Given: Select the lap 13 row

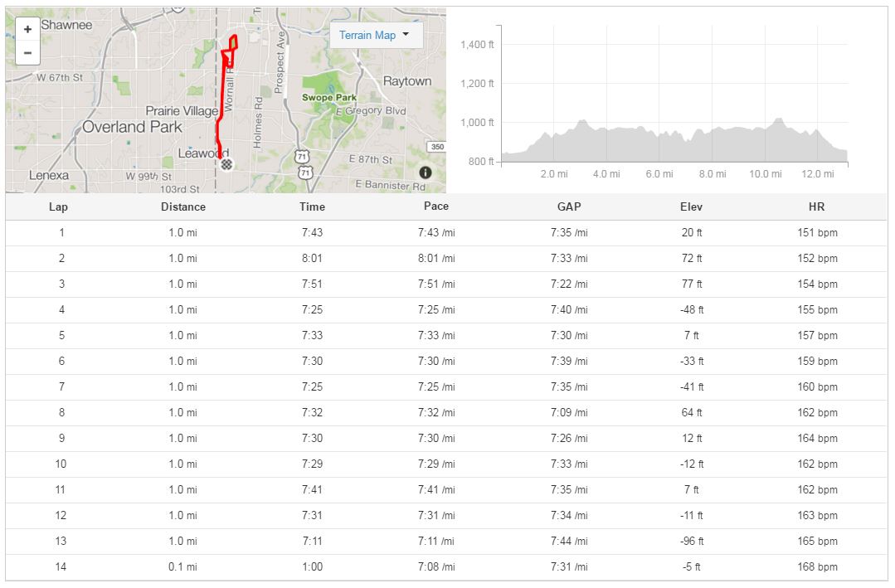Looking at the screenshot, I should 446,542.
